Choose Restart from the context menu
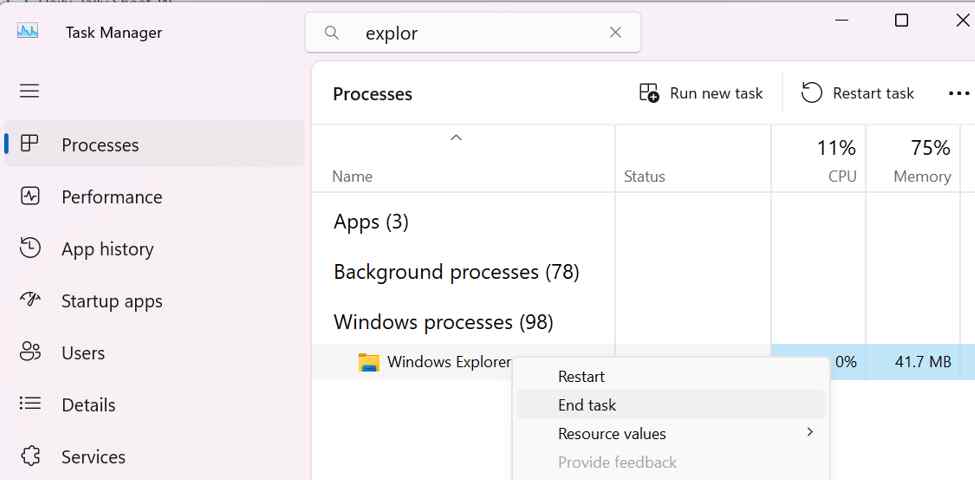This screenshot has height=480, width=975. coord(581,377)
